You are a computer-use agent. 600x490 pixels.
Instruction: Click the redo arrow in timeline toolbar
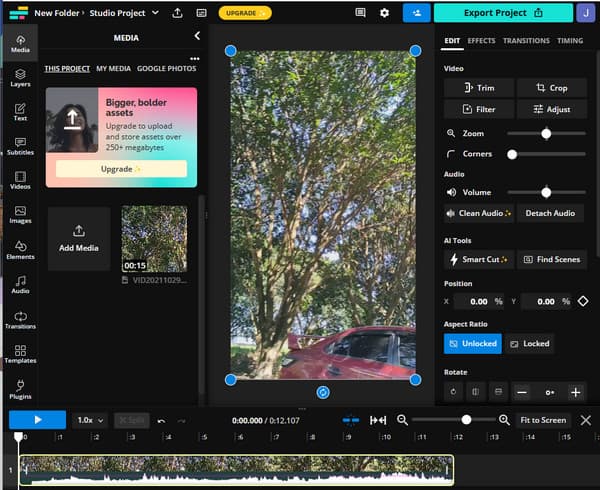click(181, 421)
